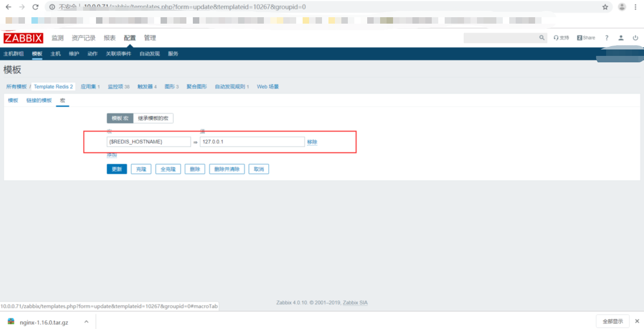The height and width of the screenshot is (329, 644).
Task: Click the nginx-1.16.0.tar.gz file icon
Action: click(x=12, y=322)
